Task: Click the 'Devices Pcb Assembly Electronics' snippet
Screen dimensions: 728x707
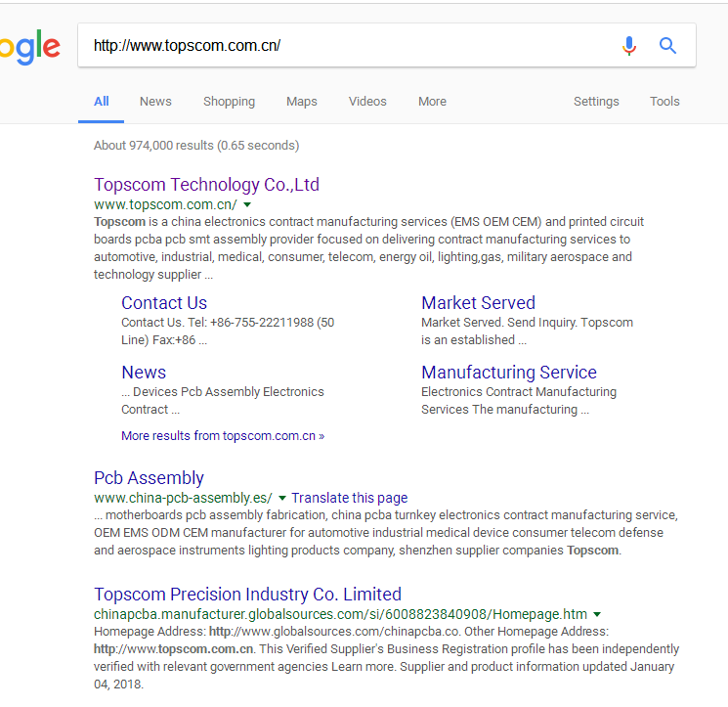Action: tap(229, 392)
